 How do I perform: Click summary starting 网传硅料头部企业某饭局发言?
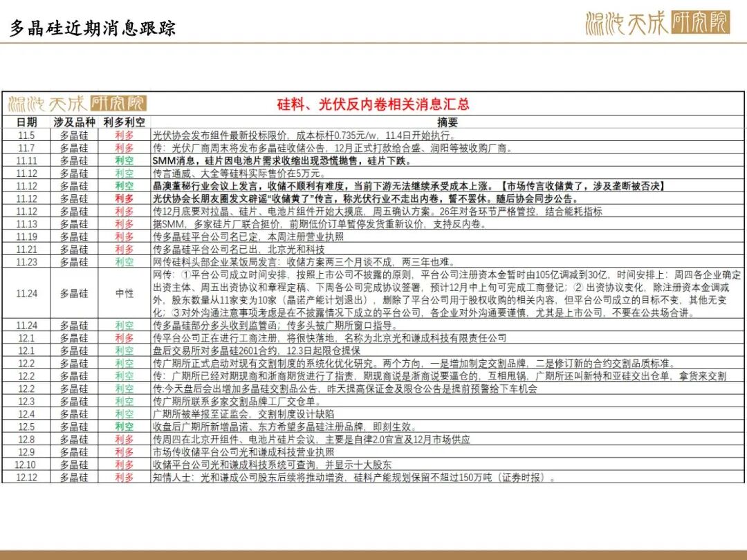click(x=304, y=262)
